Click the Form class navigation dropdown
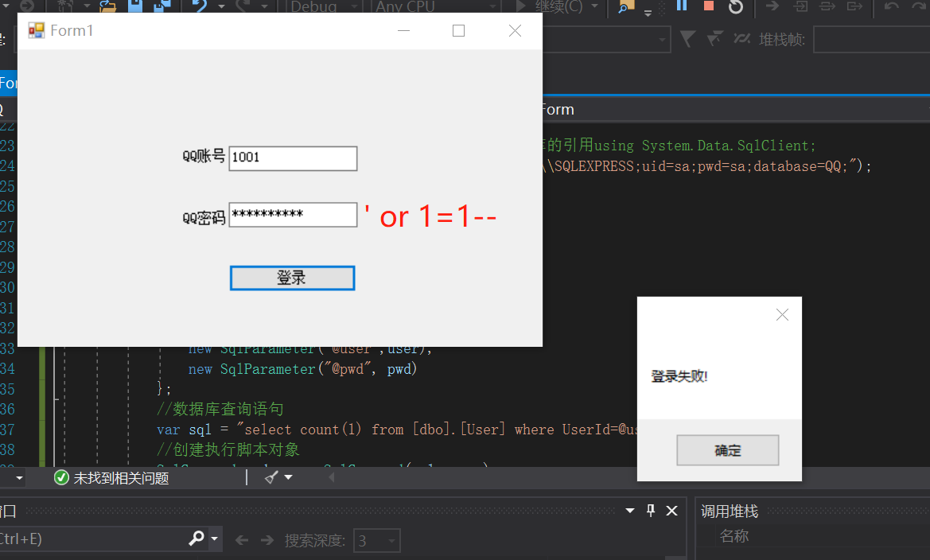The width and height of the screenshot is (930, 560). pyautogui.click(x=736, y=110)
